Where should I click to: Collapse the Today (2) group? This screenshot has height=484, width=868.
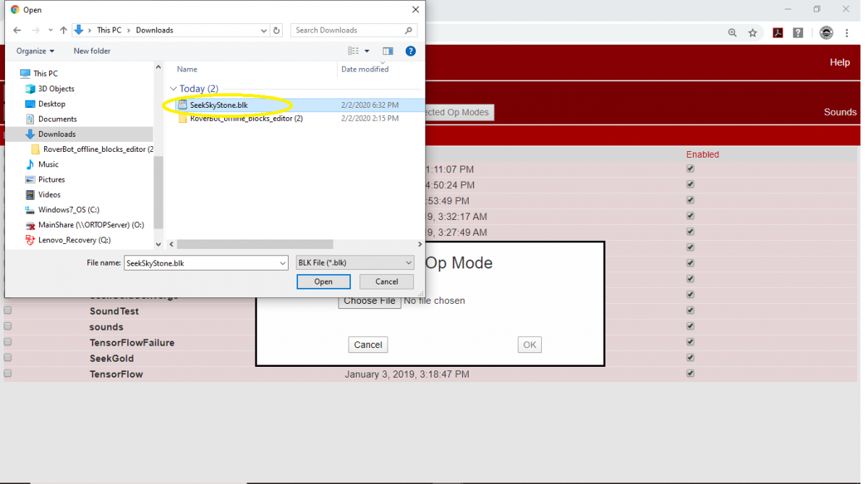pos(174,88)
